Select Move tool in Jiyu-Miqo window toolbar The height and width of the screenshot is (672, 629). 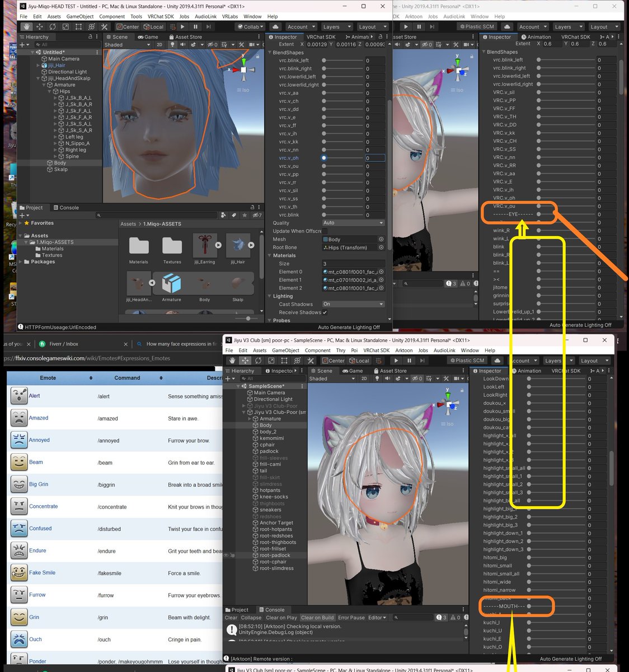40,26
